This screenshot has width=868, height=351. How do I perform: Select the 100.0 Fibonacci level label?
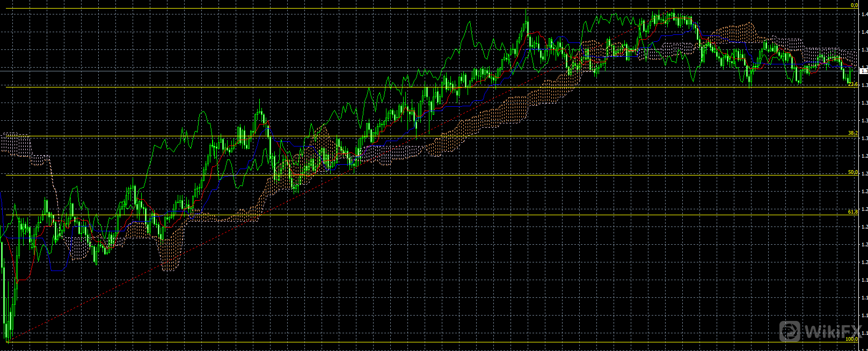(x=852, y=339)
